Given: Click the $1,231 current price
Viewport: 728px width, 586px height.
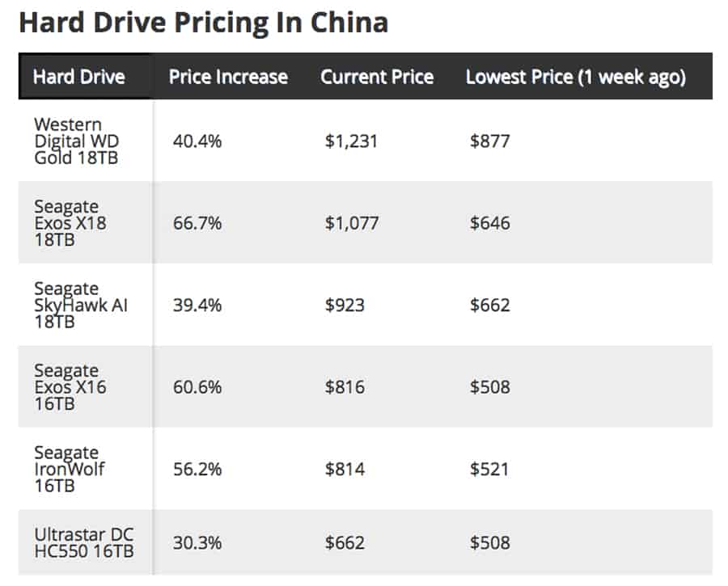Looking at the screenshot, I should point(352,141).
